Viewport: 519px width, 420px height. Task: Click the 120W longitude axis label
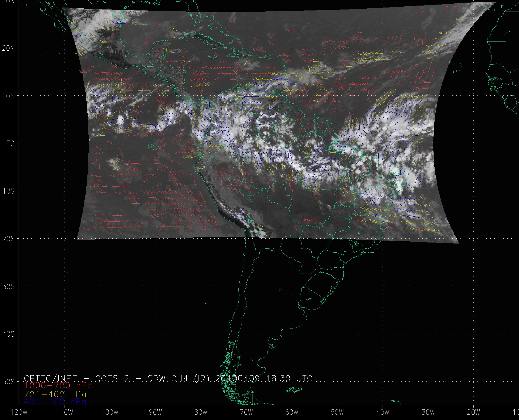(x=19, y=412)
